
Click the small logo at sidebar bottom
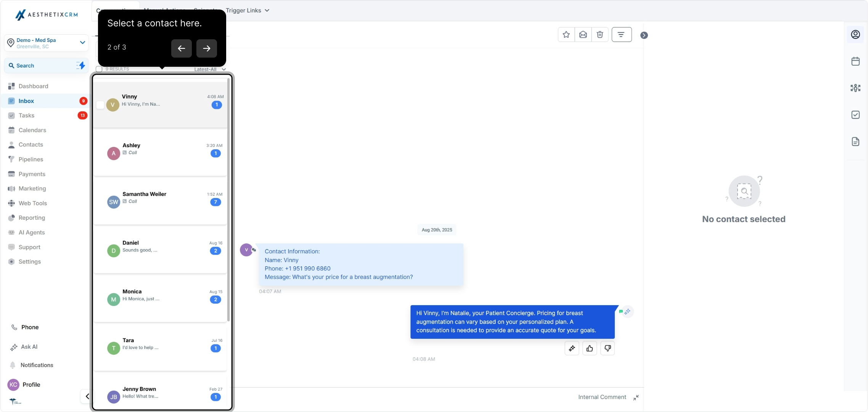(x=15, y=401)
